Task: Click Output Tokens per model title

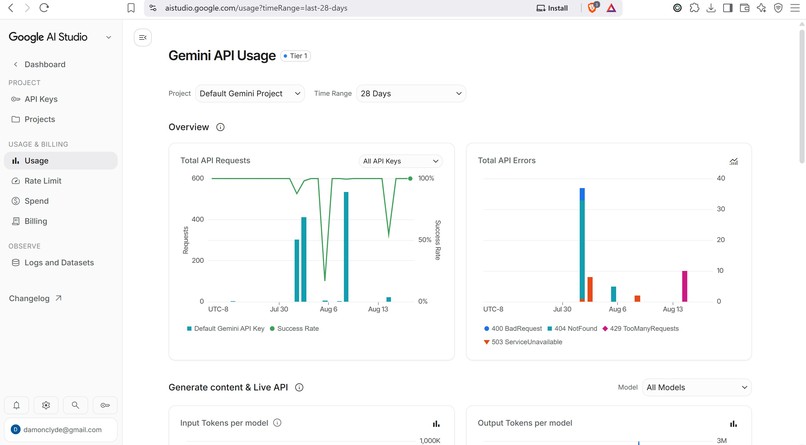Action: (x=525, y=423)
